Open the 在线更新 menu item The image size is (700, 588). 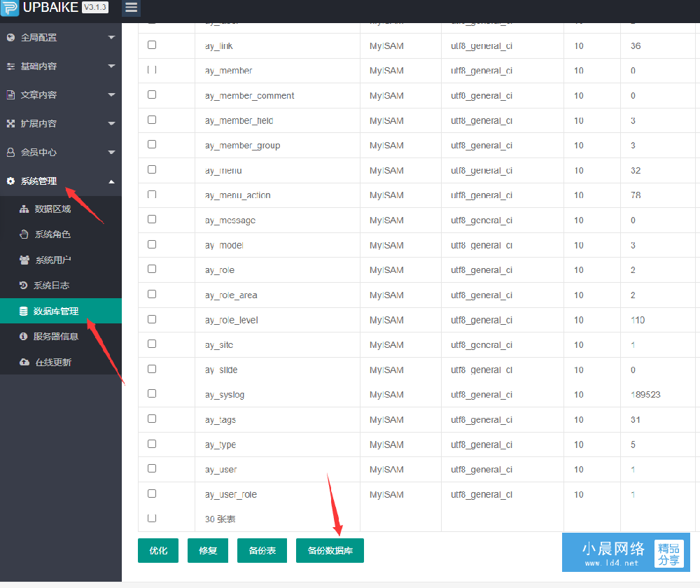[61, 362]
